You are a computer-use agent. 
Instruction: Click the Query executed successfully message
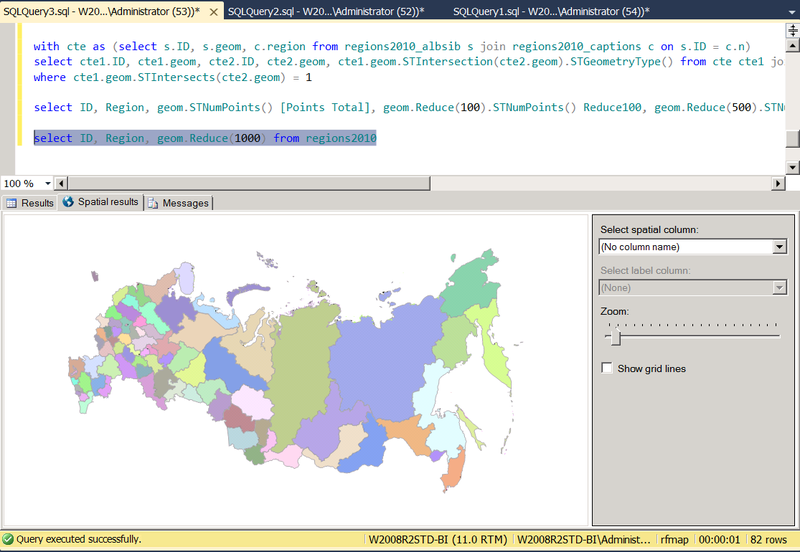click(79, 539)
